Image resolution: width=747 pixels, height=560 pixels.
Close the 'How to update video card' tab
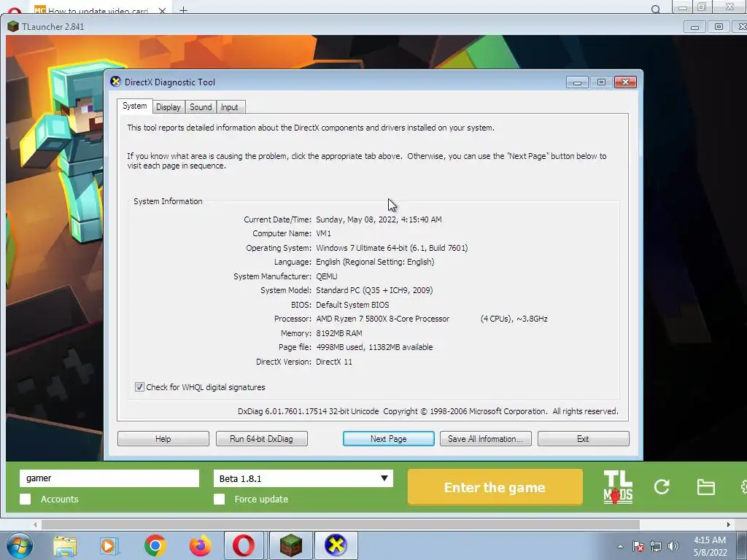[x=162, y=10]
